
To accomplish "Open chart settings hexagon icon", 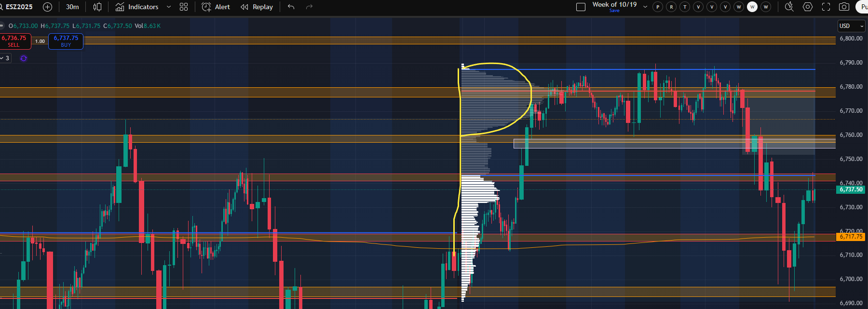I will pyautogui.click(x=808, y=7).
